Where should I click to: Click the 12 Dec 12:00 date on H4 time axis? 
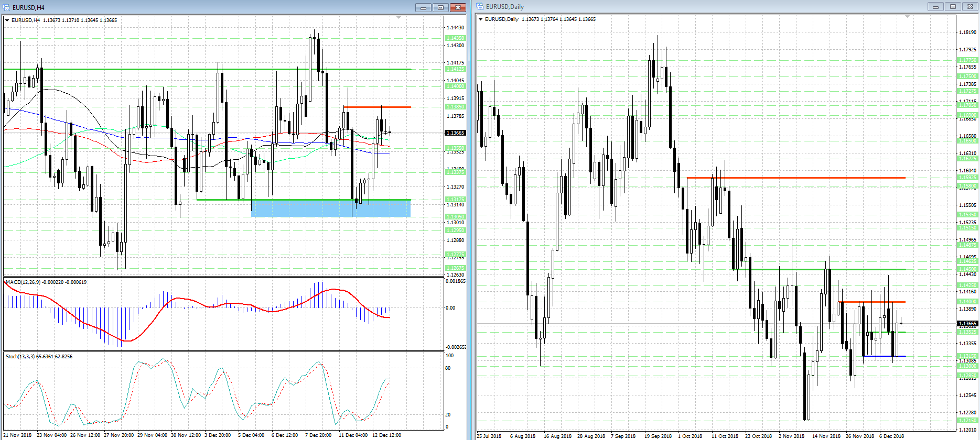[386, 435]
